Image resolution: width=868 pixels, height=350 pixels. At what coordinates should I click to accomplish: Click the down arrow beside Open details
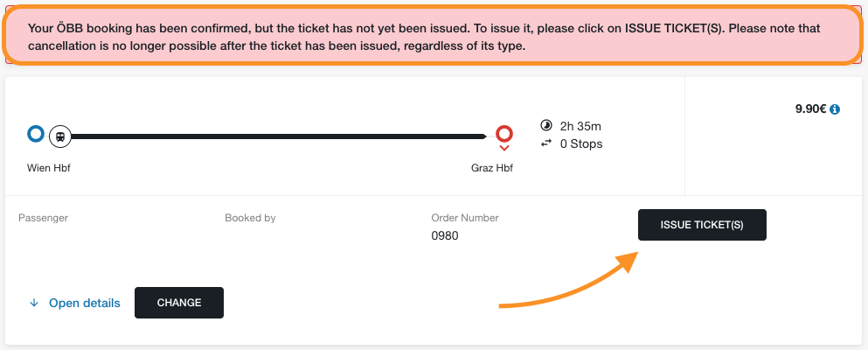click(x=34, y=303)
